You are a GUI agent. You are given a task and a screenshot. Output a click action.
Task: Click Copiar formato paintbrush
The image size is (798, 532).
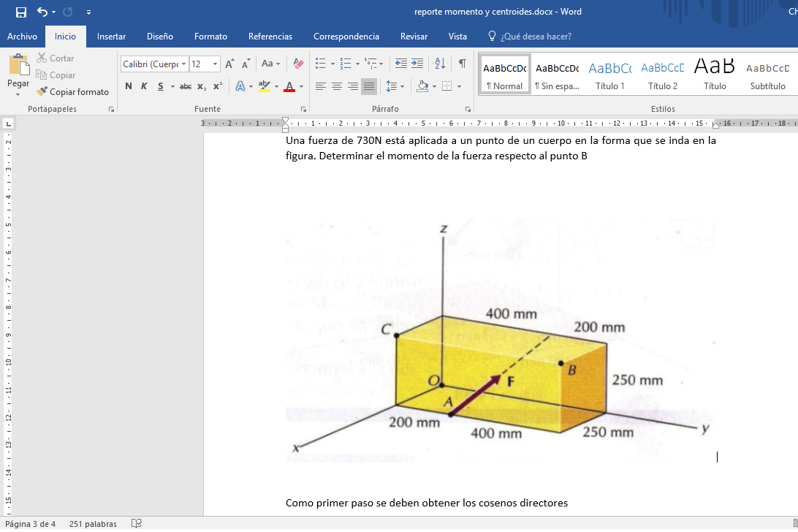[x=72, y=92]
